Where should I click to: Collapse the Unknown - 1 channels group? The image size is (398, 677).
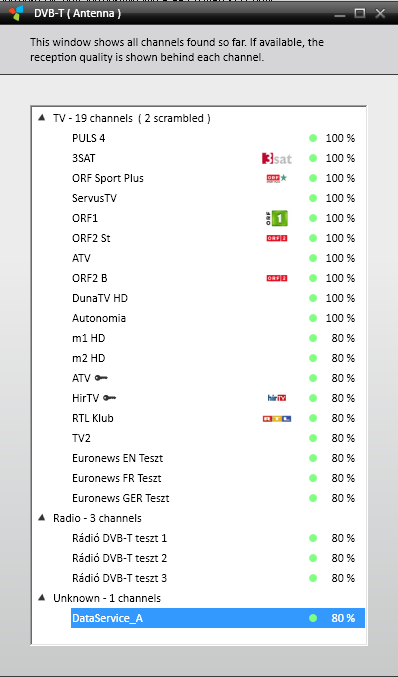[42, 597]
